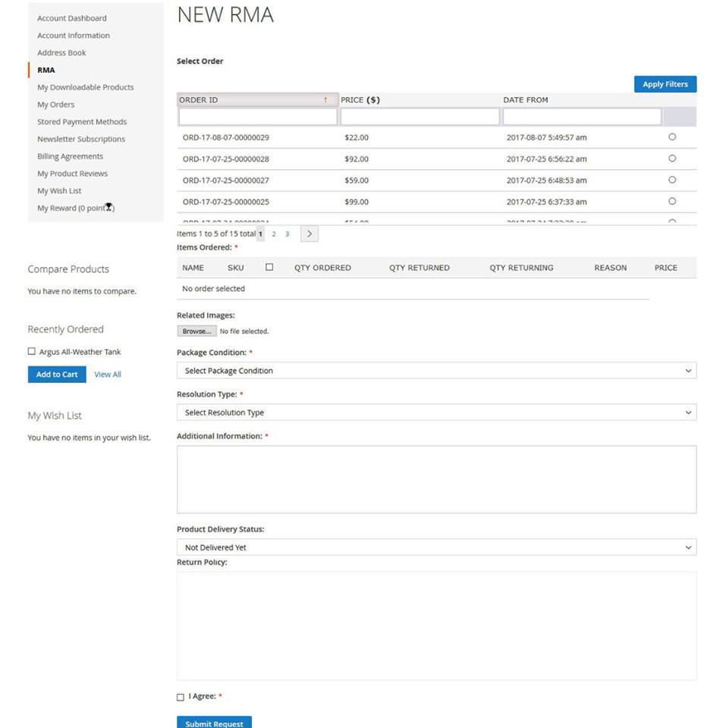Open the View All recently ordered link
Image resolution: width=726 pixels, height=728 pixels.
coord(108,375)
